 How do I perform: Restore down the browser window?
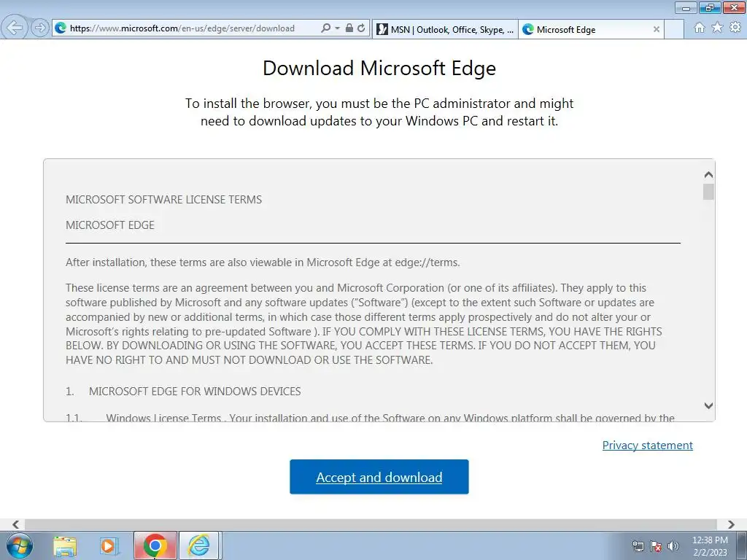coord(710,7)
